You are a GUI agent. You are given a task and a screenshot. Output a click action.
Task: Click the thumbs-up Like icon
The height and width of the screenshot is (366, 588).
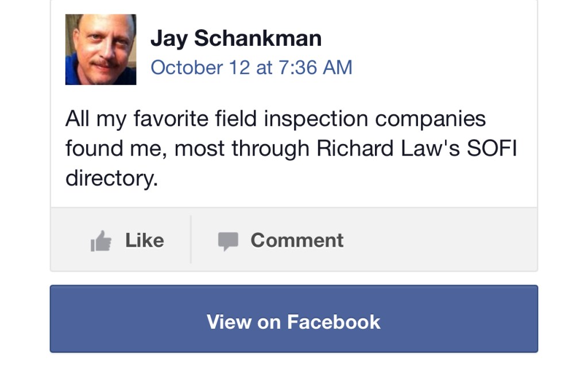(101, 241)
